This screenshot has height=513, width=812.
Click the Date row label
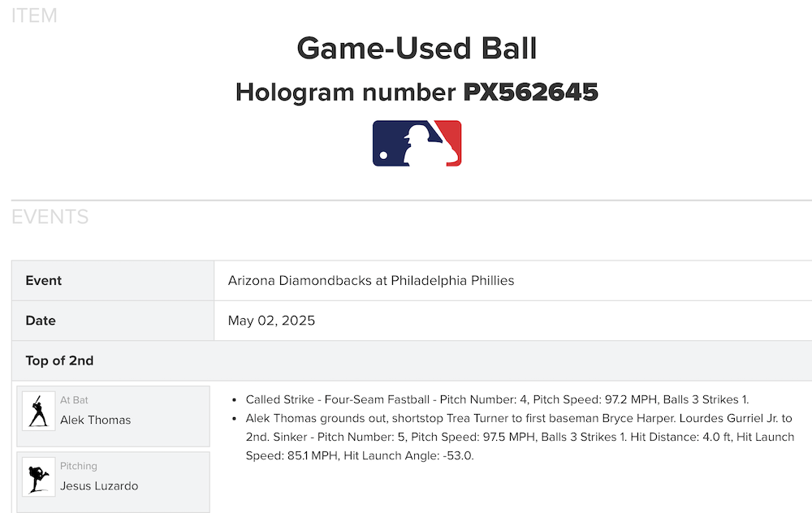point(41,321)
